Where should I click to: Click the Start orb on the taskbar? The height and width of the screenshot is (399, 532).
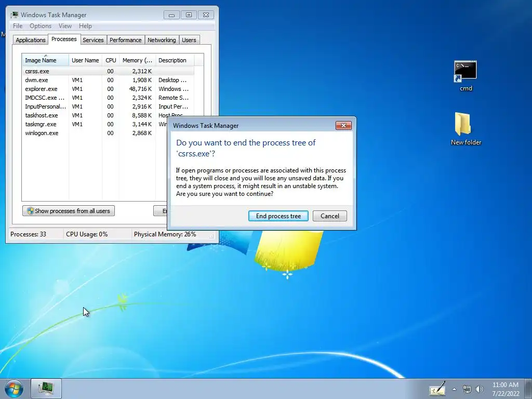coord(14,389)
